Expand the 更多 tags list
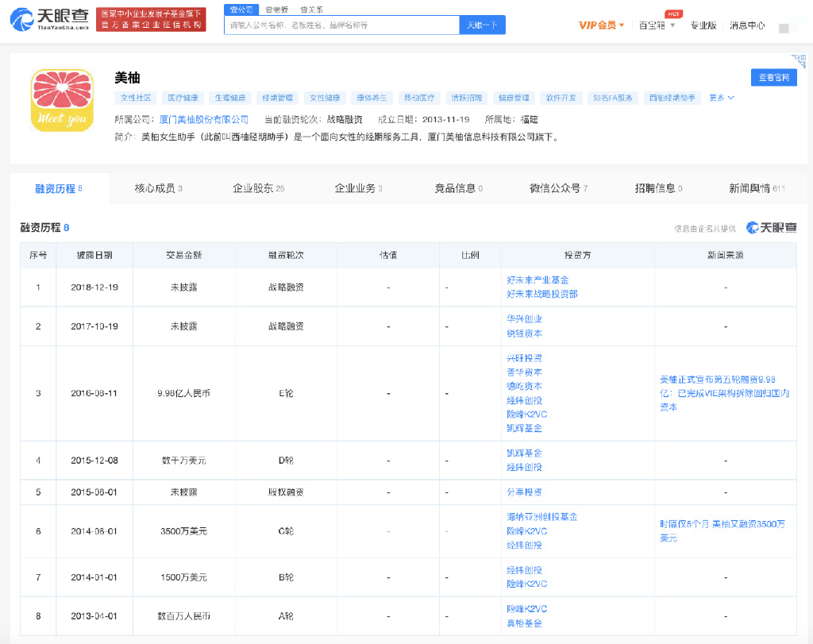 pos(721,98)
